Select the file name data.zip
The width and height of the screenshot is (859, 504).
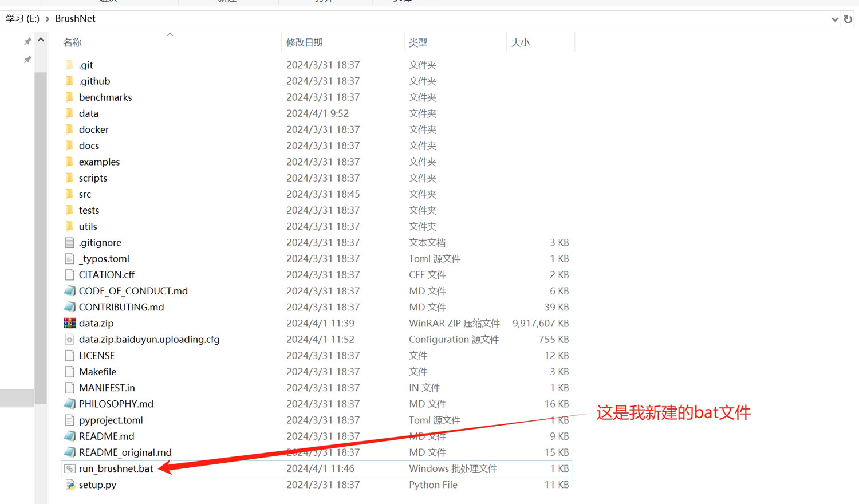(96, 323)
